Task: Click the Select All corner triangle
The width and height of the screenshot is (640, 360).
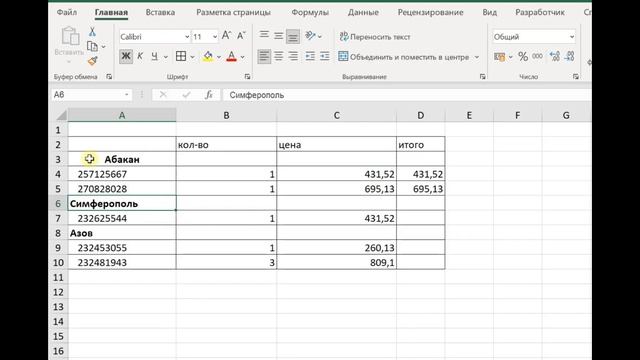Action: (x=61, y=116)
